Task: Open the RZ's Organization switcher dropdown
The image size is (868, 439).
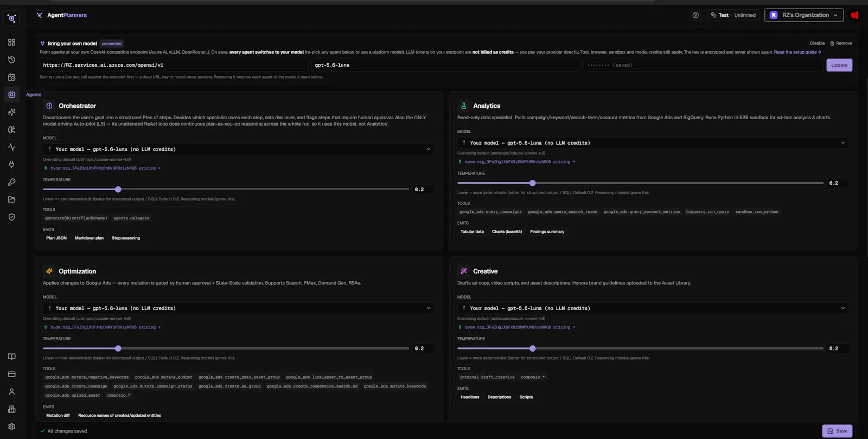Action: [804, 15]
